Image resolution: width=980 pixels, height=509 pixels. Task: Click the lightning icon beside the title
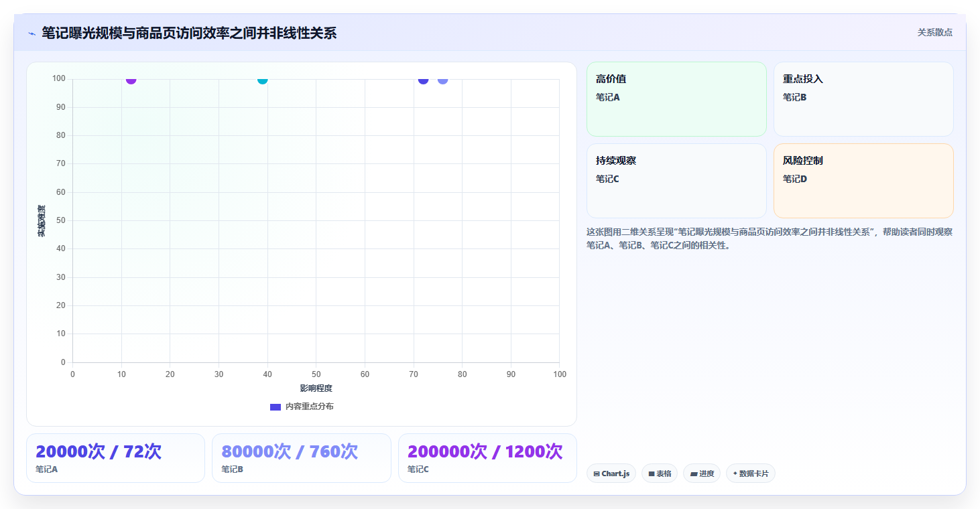(32, 33)
